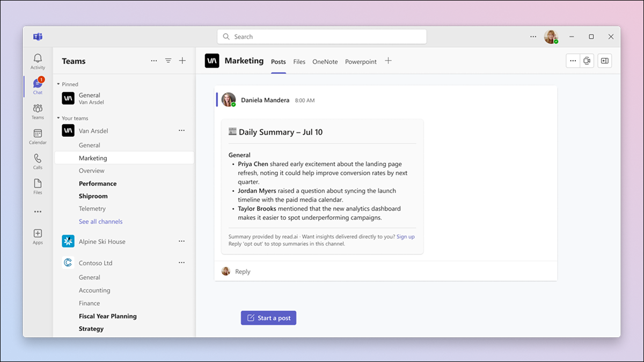The width and height of the screenshot is (644, 362).
Task: Select the Marketing channel
Action: pos(124,158)
